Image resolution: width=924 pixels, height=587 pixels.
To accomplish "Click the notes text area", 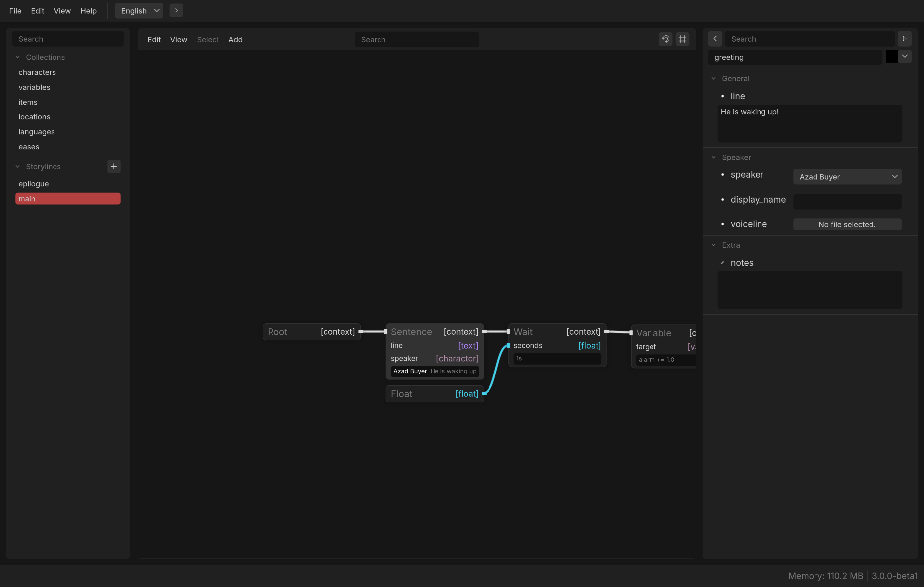I will [x=810, y=290].
